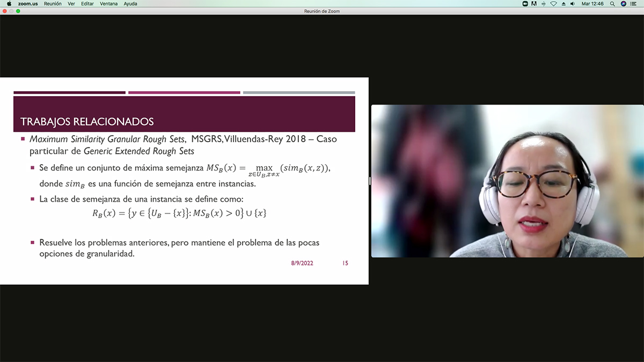The image size is (644, 362).
Task: Open the Ventana menu
Action: 109,3
